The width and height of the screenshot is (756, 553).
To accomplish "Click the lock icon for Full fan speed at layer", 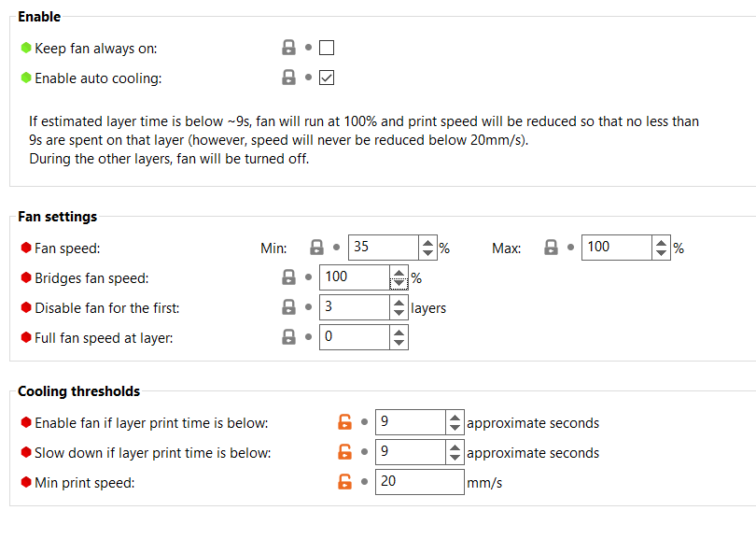I will click(288, 336).
